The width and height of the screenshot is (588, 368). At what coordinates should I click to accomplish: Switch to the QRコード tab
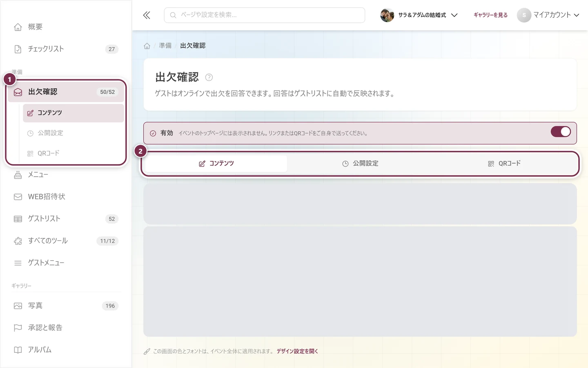click(504, 164)
